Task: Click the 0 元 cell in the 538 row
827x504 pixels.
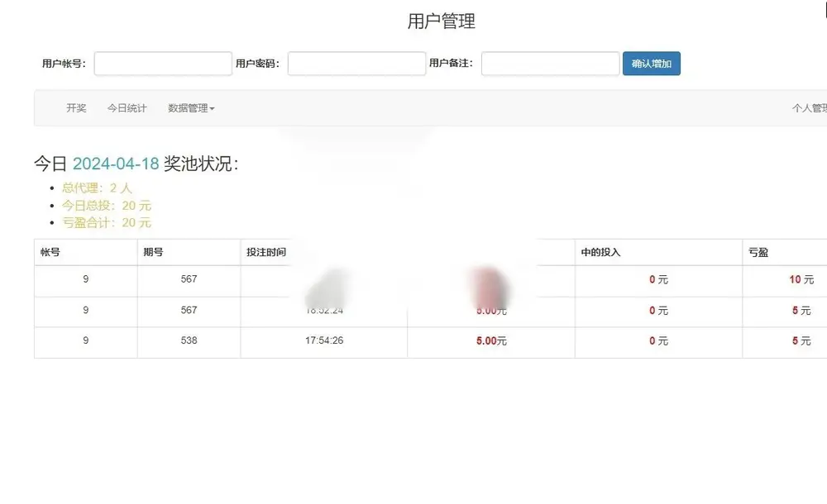Action: [x=659, y=341]
